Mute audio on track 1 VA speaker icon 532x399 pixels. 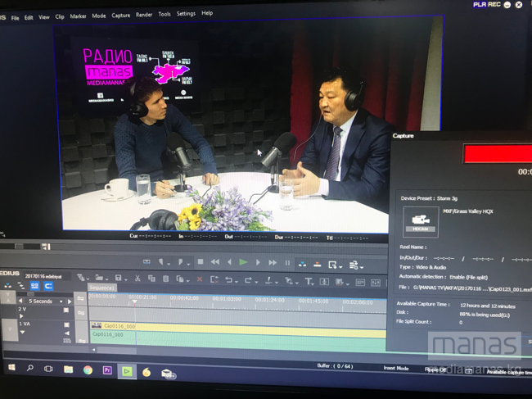(x=67, y=333)
